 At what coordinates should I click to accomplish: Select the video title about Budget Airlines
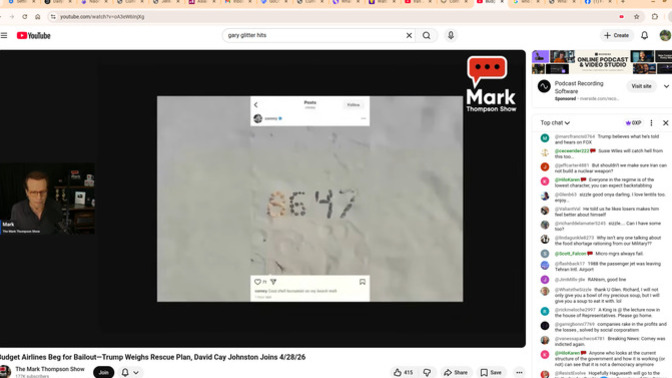(x=153, y=357)
